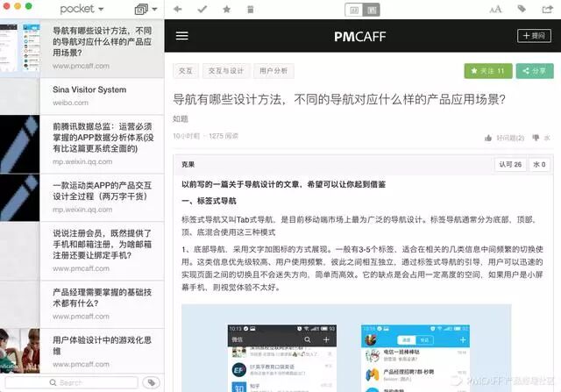Screen dimensions: 561x392
Task: Click WeChat screenshot image in article
Action: (x=282, y=358)
